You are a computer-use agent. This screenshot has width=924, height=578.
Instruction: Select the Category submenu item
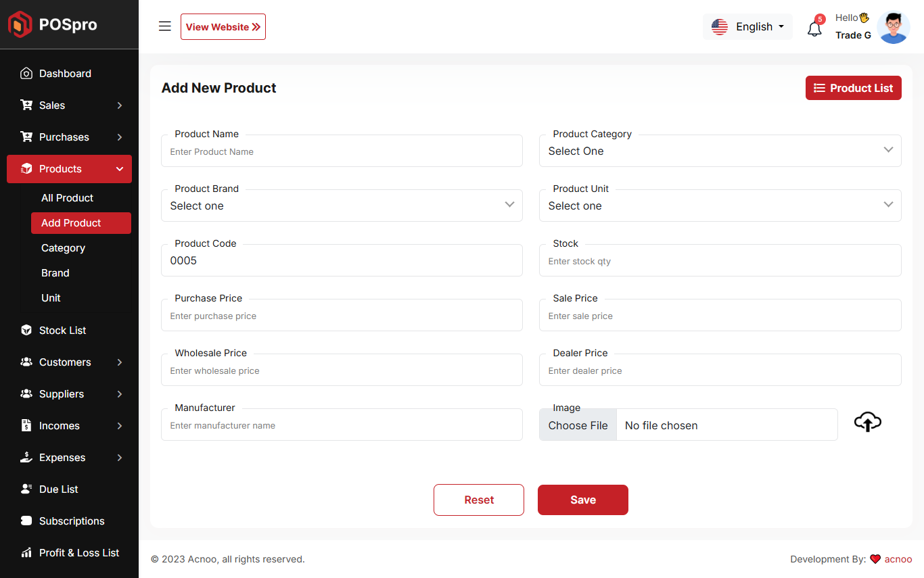[63, 248]
